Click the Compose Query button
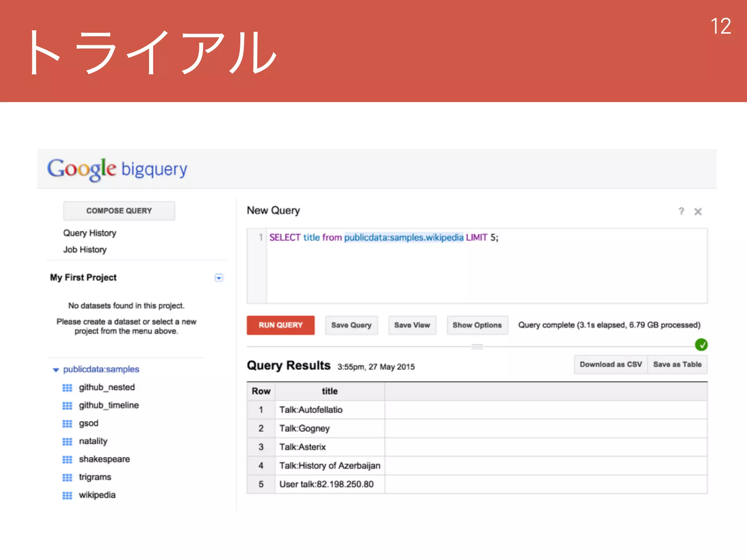The image size is (747, 560). click(119, 211)
